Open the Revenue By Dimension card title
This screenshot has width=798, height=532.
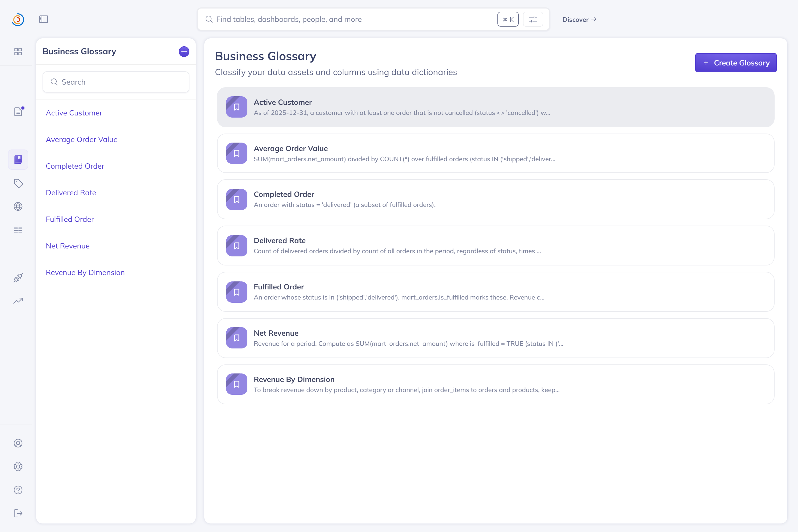click(294, 379)
